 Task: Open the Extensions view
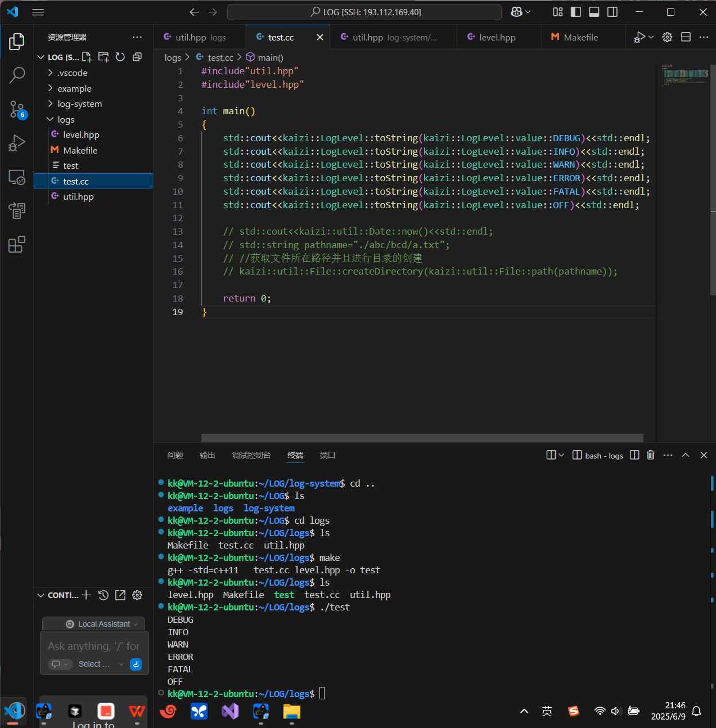[x=17, y=244]
